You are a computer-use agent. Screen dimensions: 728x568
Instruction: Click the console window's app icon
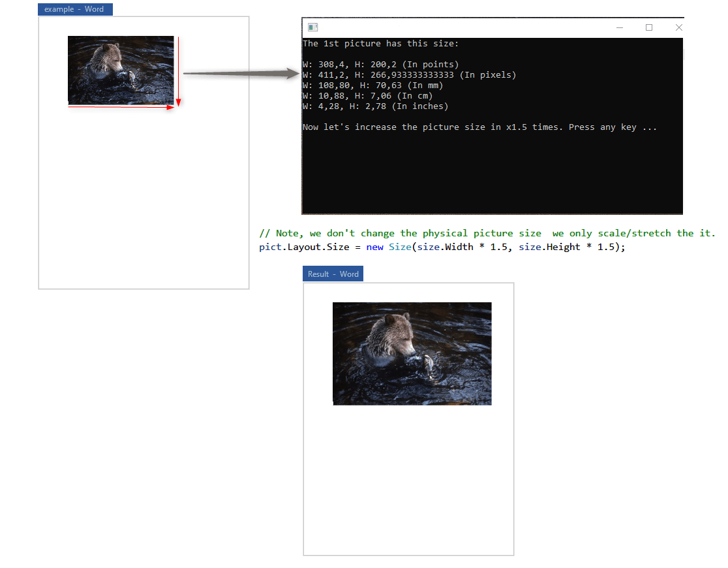pyautogui.click(x=312, y=27)
